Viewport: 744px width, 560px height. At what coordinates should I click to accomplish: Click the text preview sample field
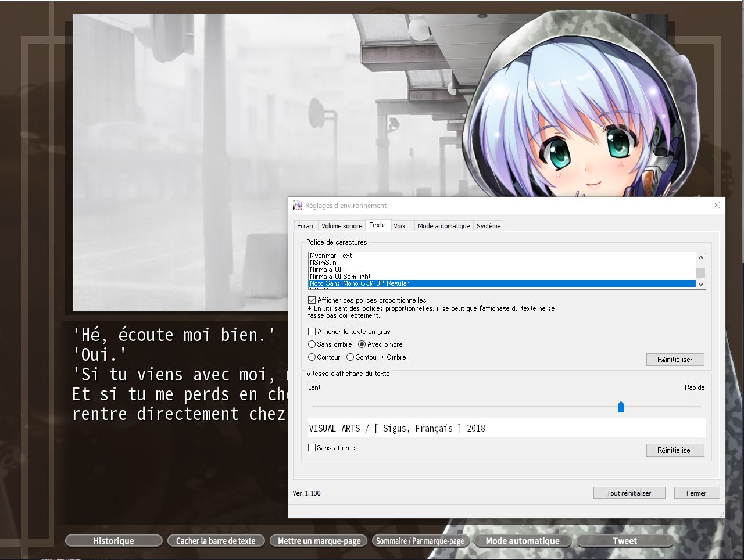tap(507, 428)
